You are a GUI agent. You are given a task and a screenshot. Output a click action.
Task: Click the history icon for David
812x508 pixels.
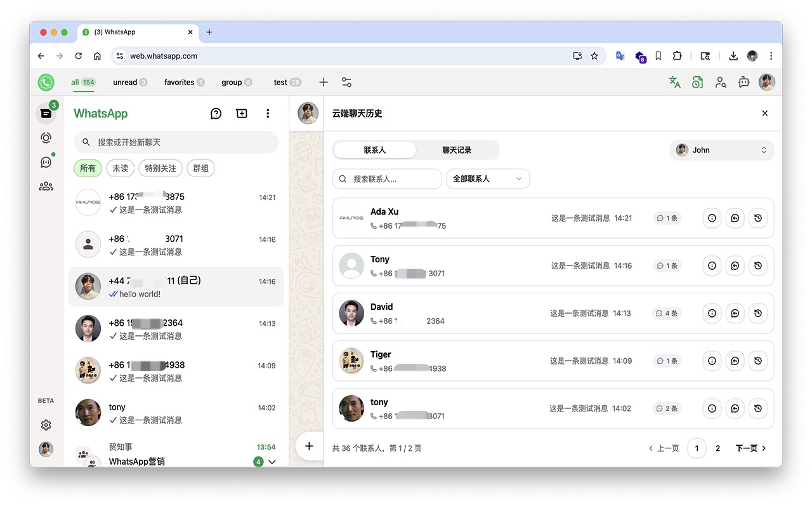pos(758,313)
